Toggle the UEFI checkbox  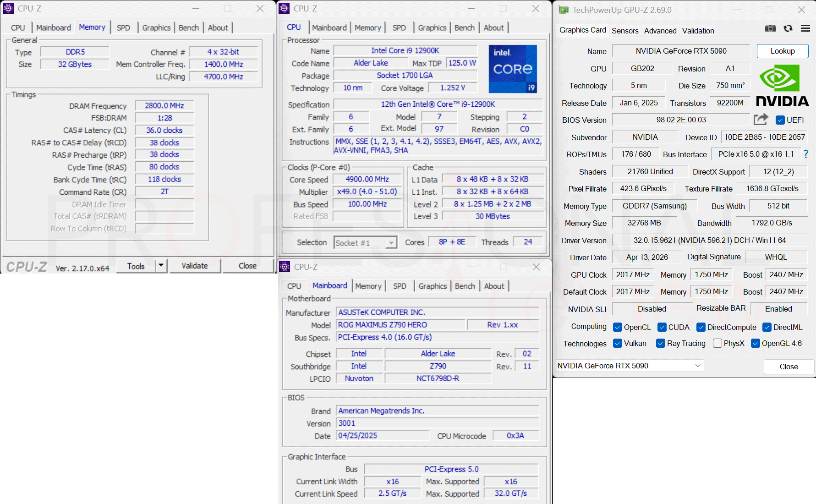780,120
